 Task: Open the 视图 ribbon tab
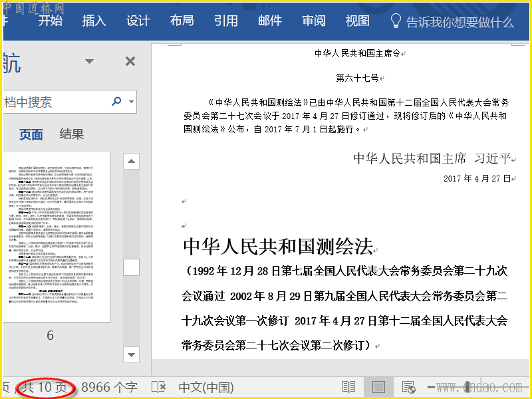358,21
